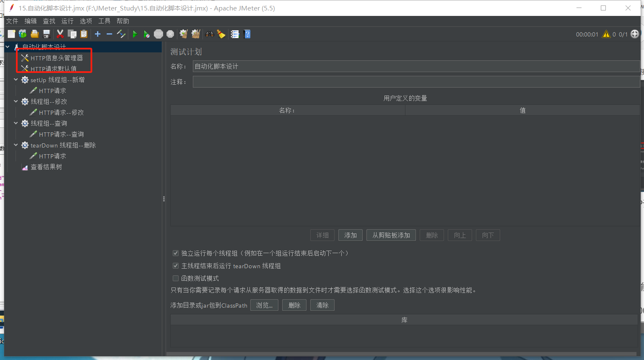Click the 添加 variable button
This screenshot has height=360, width=644.
pos(351,235)
